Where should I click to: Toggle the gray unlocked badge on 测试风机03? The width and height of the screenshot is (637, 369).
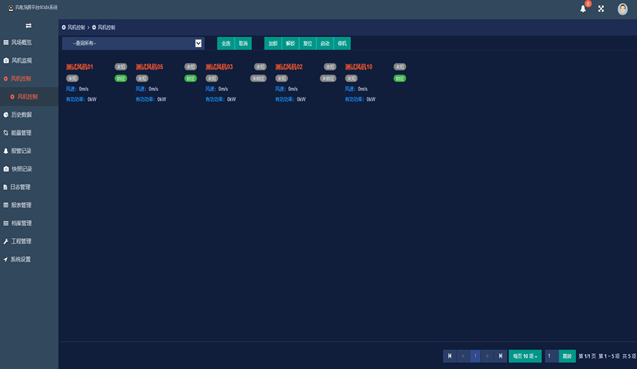pyautogui.click(x=258, y=78)
